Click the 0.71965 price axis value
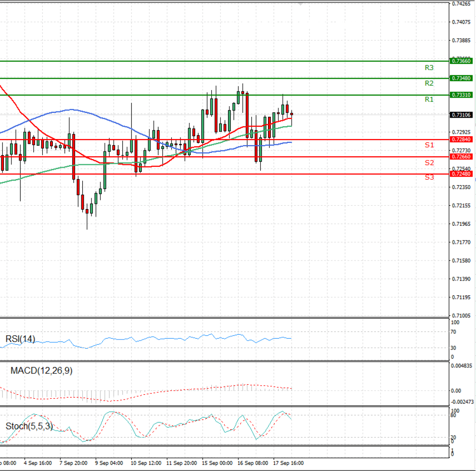The image size is (476, 471). [x=461, y=224]
